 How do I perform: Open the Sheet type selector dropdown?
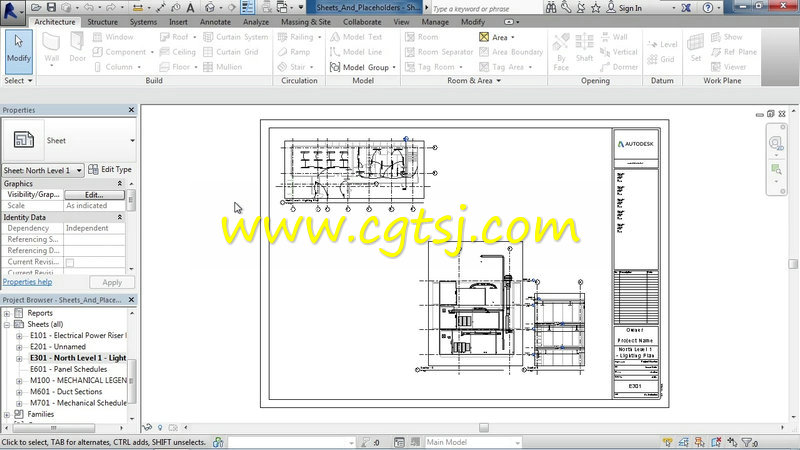(132, 140)
